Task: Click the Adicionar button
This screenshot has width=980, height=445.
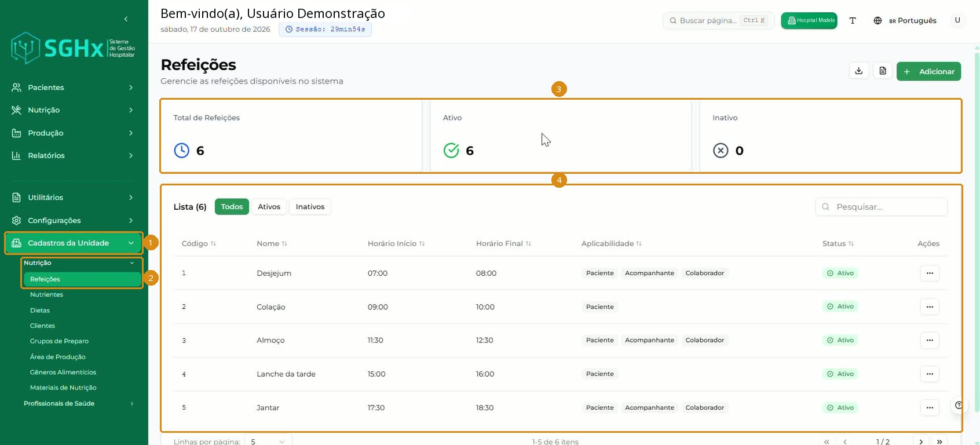Action: point(929,71)
